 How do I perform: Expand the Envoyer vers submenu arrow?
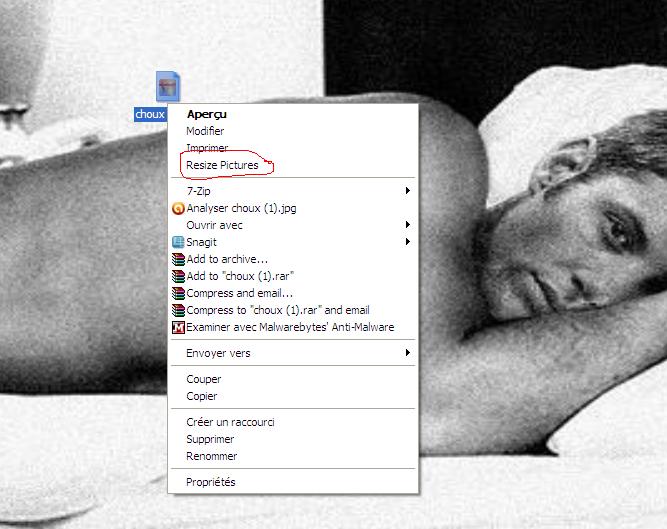click(407, 353)
